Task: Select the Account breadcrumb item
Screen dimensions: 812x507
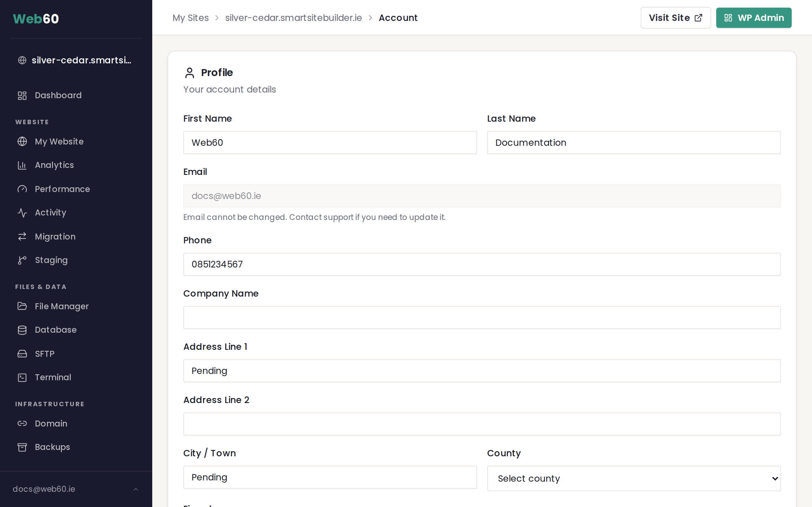Action: coord(398,17)
